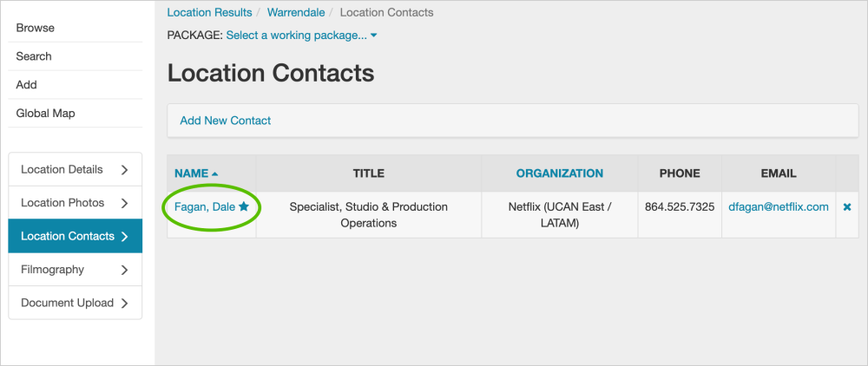
Task: Click the Location Photos chevron arrow
Action: pos(124,203)
